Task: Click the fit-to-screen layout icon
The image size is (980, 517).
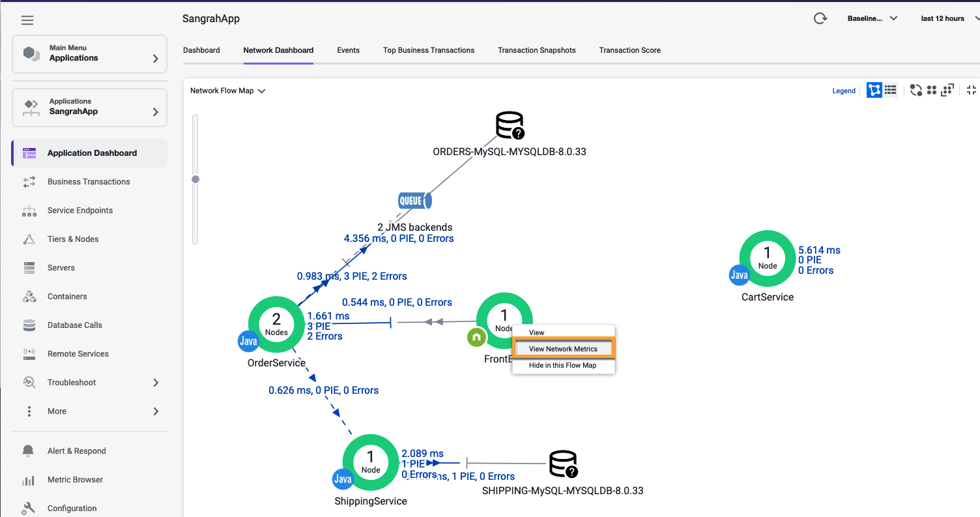Action: (x=947, y=90)
